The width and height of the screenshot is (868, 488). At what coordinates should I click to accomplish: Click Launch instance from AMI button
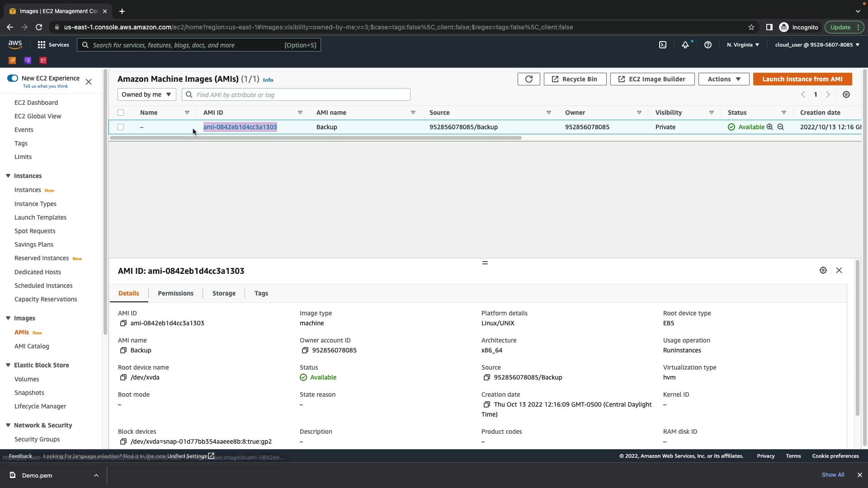[x=802, y=79]
